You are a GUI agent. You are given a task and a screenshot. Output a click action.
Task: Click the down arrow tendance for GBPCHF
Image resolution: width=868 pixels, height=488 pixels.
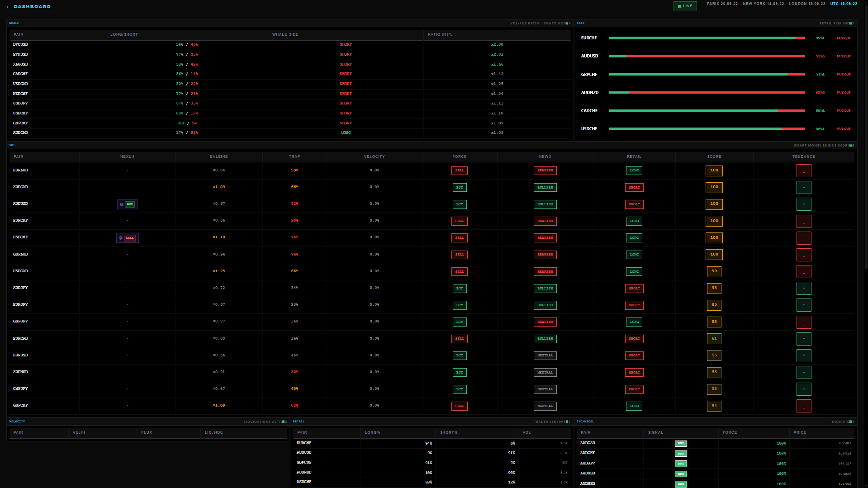803,406
